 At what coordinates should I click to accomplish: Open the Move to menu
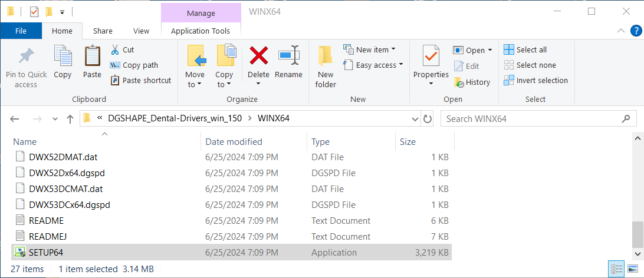(195, 67)
